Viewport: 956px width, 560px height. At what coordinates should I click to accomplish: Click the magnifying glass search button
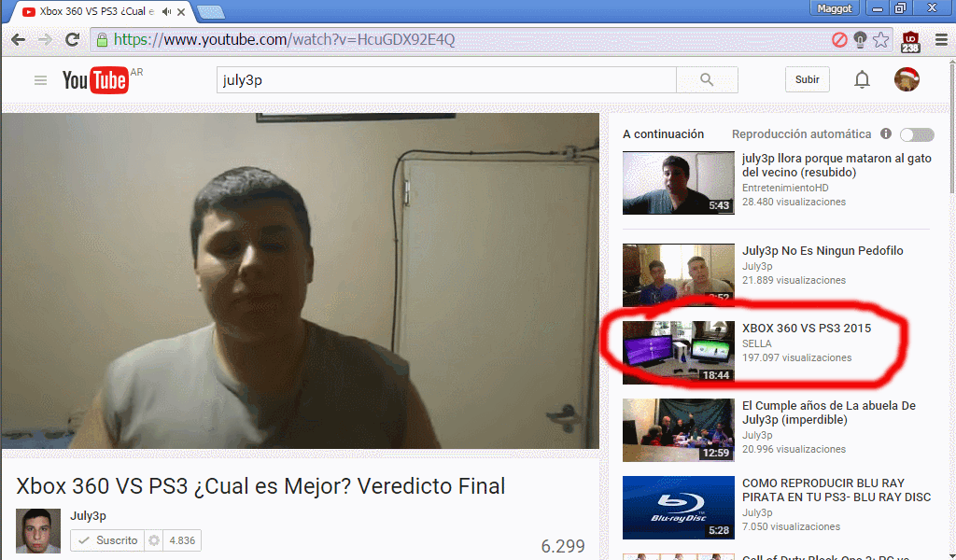[x=708, y=80]
